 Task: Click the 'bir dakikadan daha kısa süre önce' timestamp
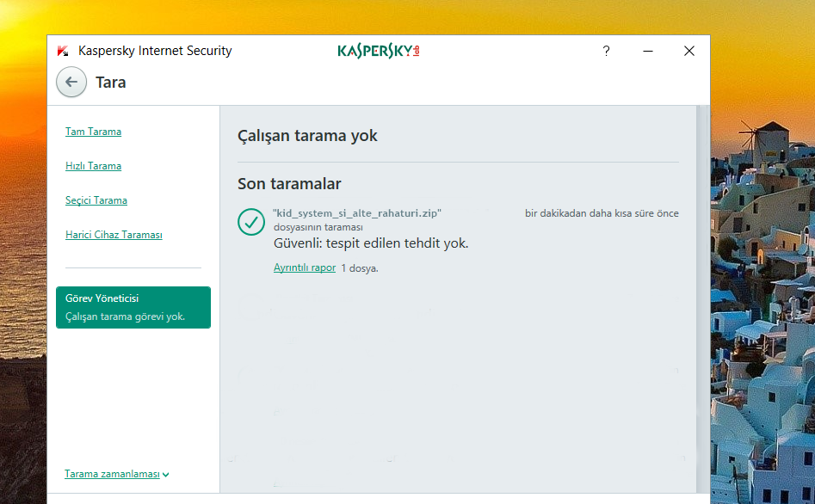coord(602,213)
